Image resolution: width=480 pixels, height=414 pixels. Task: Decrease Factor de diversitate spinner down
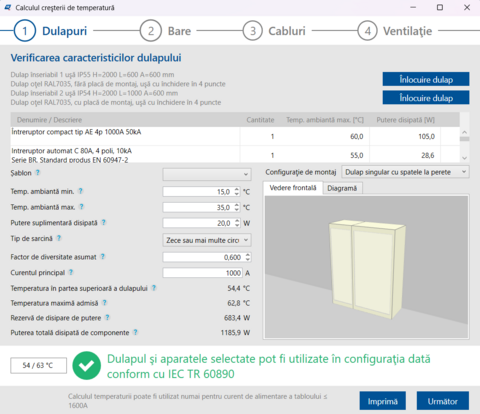click(x=248, y=260)
